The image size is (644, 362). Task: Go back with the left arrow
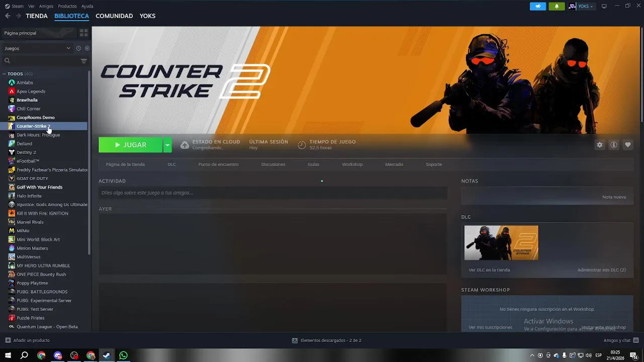coord(8,16)
